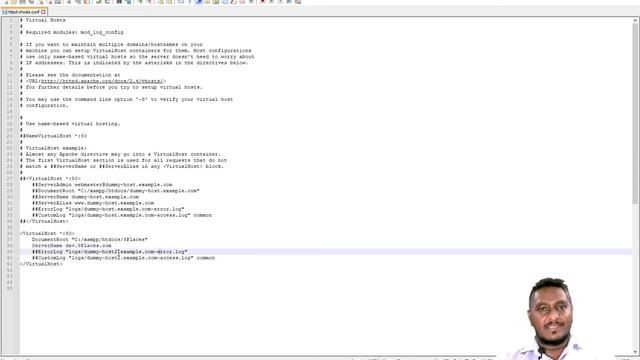Click ##DocumentRoot dummy-host.example.com path line

click(116, 191)
